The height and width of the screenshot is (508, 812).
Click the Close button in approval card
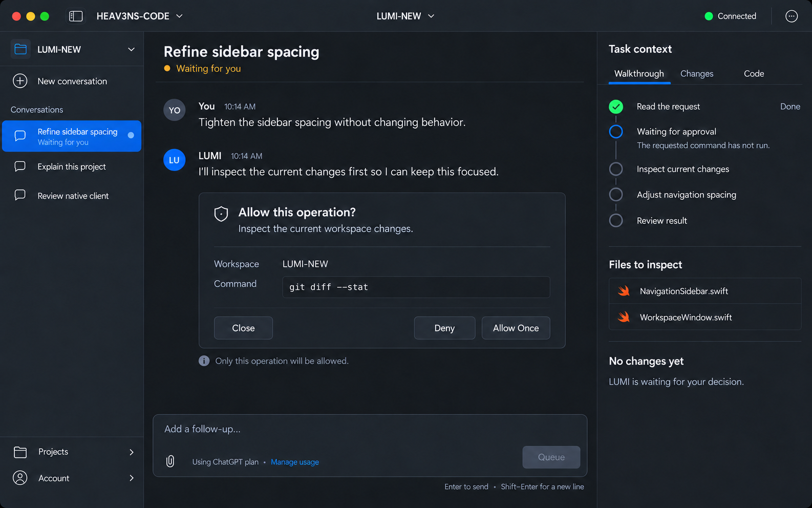(x=243, y=328)
